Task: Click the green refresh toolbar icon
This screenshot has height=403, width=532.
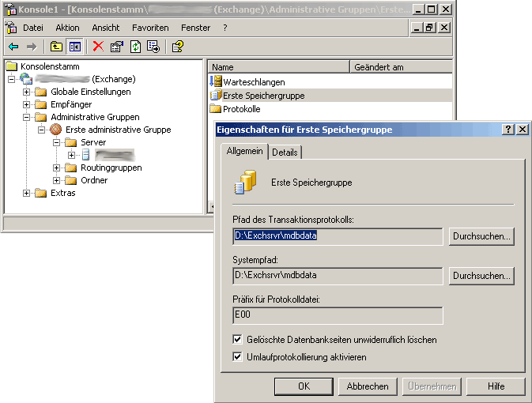Action: (135, 47)
